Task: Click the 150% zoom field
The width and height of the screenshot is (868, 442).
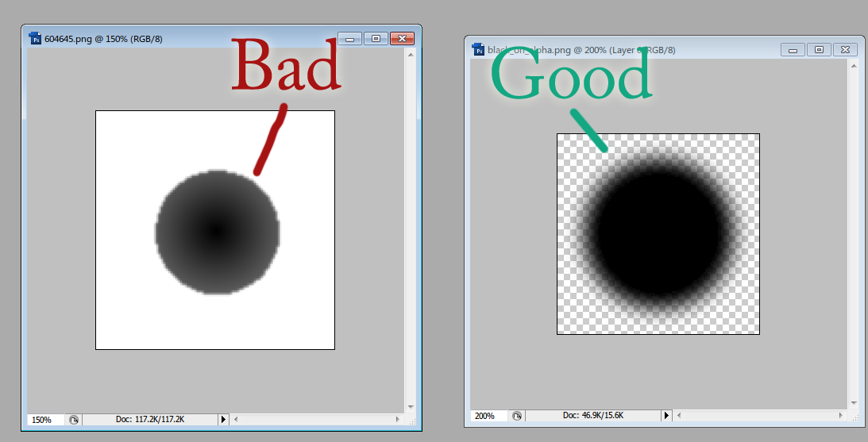Action: click(44, 420)
